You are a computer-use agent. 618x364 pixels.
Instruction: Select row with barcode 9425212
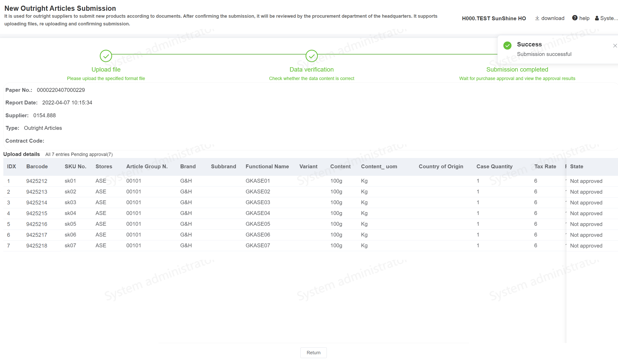pyautogui.click(x=37, y=181)
